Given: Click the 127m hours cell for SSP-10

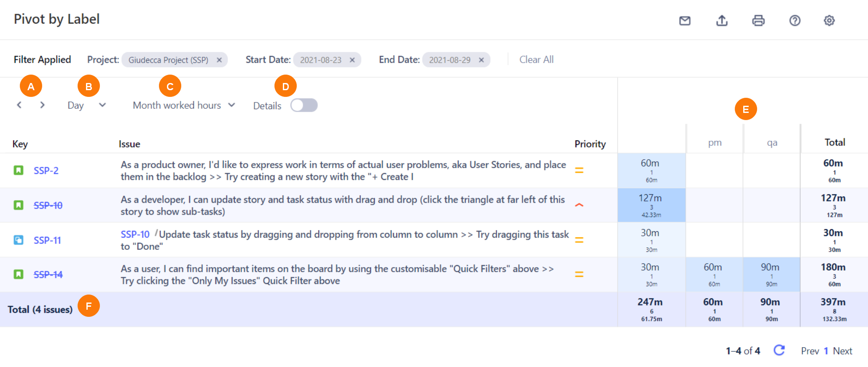Looking at the screenshot, I should pyautogui.click(x=651, y=205).
